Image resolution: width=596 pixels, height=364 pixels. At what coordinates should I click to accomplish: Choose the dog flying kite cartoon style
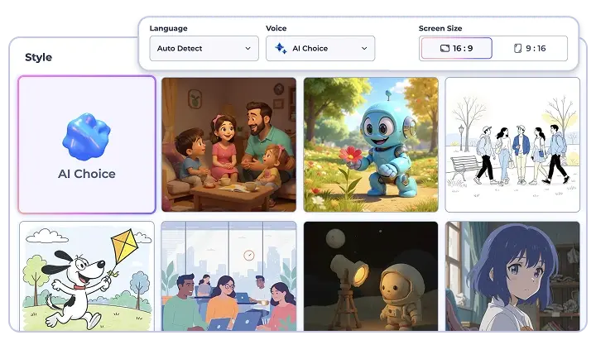tap(87, 275)
